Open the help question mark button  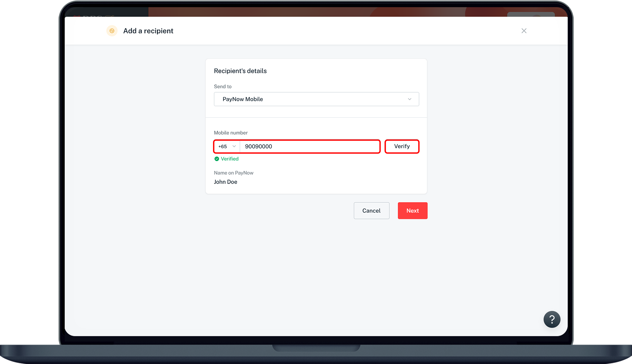552,319
